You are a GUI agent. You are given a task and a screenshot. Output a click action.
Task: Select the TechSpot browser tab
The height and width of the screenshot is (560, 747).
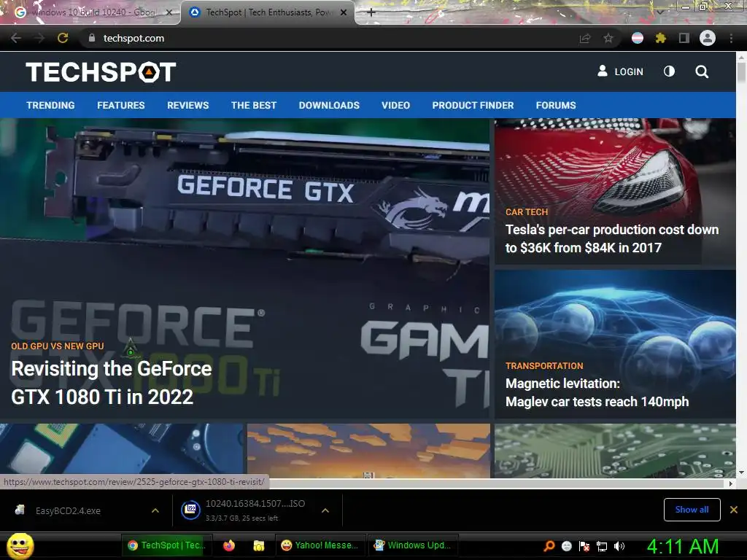pyautogui.click(x=268, y=12)
